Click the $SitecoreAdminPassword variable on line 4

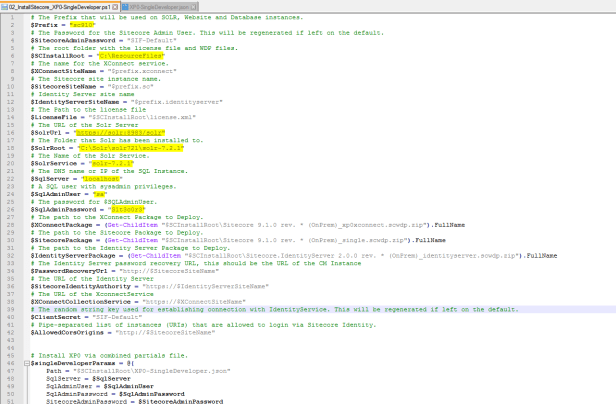[x=73, y=40]
